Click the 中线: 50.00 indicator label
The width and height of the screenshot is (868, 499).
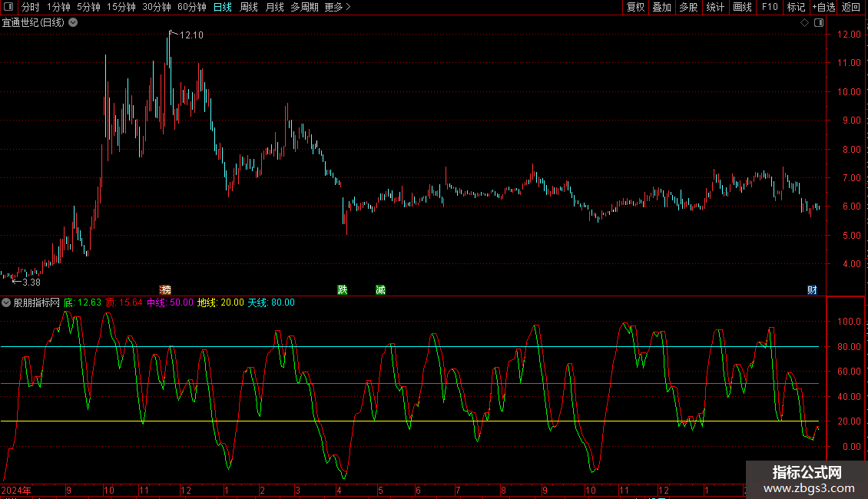(170, 302)
